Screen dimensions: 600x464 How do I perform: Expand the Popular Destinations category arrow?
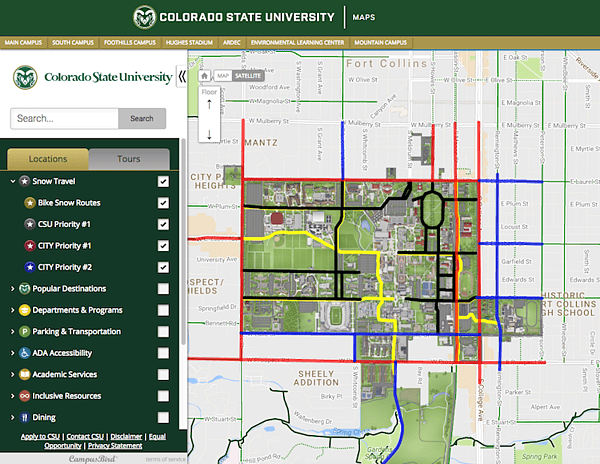13,288
